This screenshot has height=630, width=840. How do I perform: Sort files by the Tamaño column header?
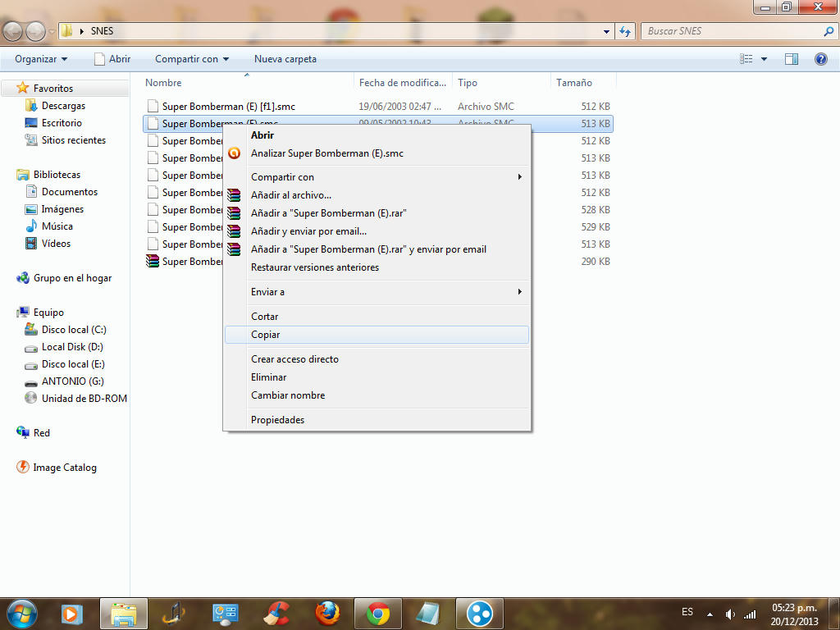[574, 83]
